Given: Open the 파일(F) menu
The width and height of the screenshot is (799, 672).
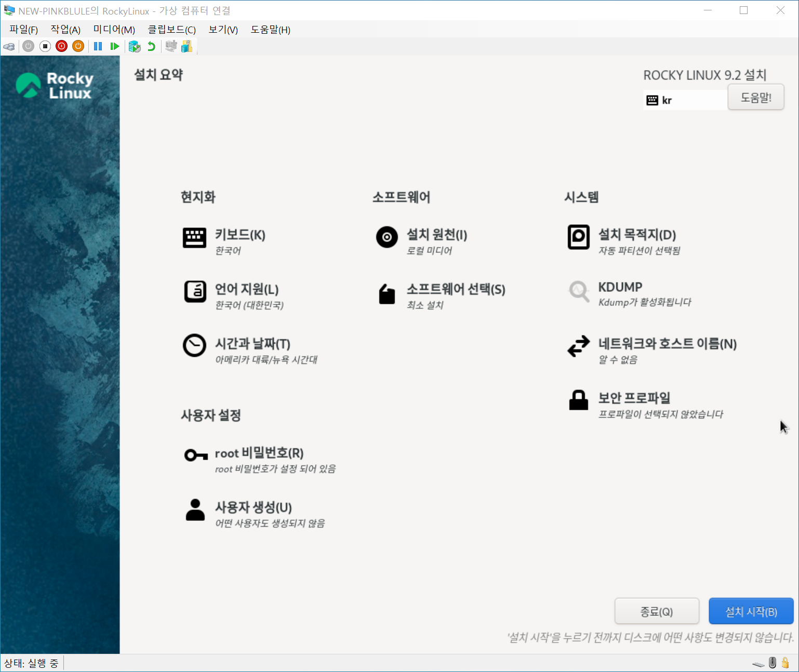Looking at the screenshot, I should [24, 30].
